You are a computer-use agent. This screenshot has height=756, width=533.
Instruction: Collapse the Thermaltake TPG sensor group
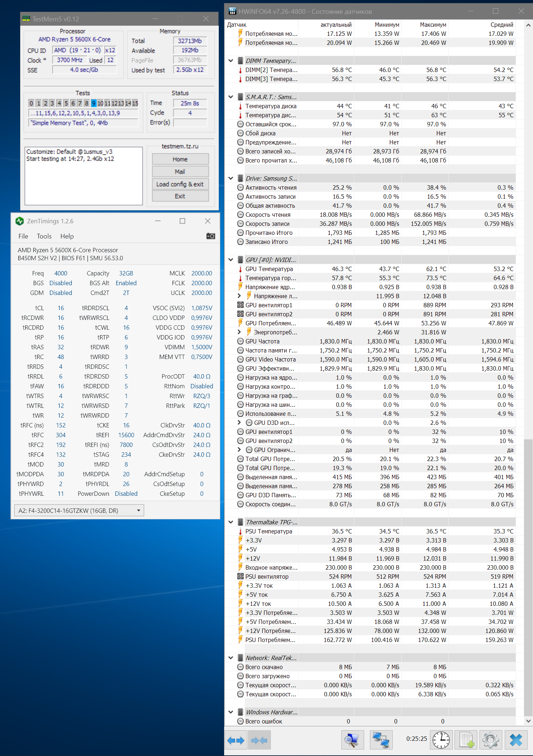(x=231, y=522)
